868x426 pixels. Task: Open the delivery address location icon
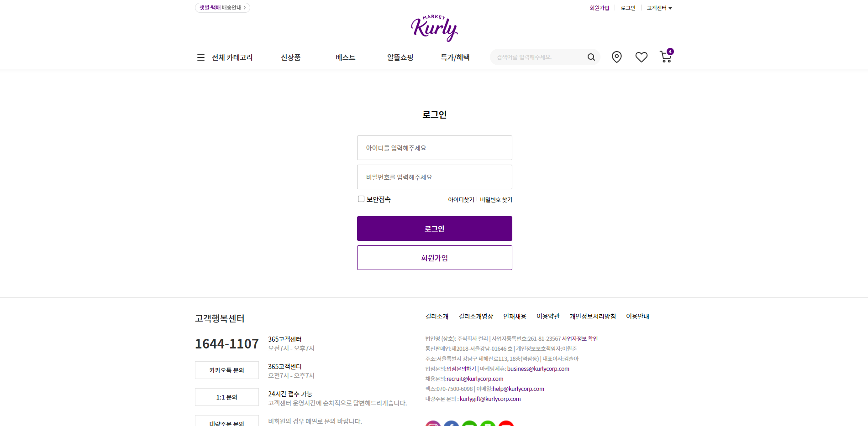pyautogui.click(x=616, y=57)
